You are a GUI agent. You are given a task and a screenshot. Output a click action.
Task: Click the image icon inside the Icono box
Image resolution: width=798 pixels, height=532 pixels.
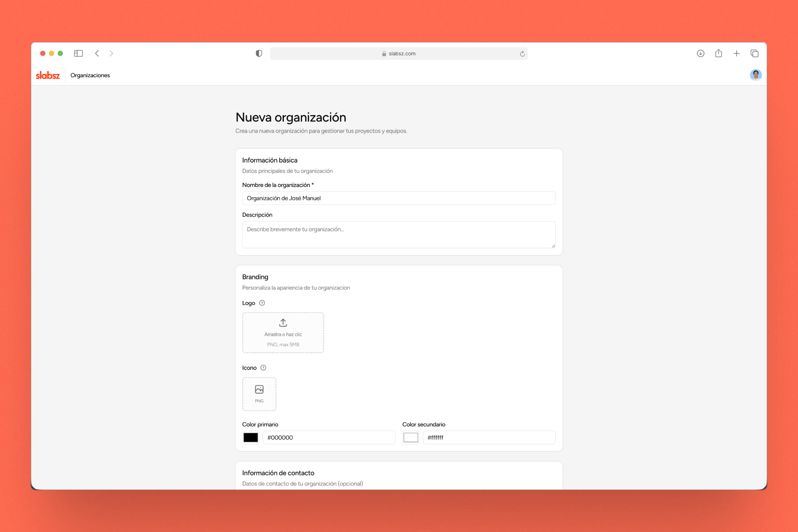pyautogui.click(x=259, y=389)
